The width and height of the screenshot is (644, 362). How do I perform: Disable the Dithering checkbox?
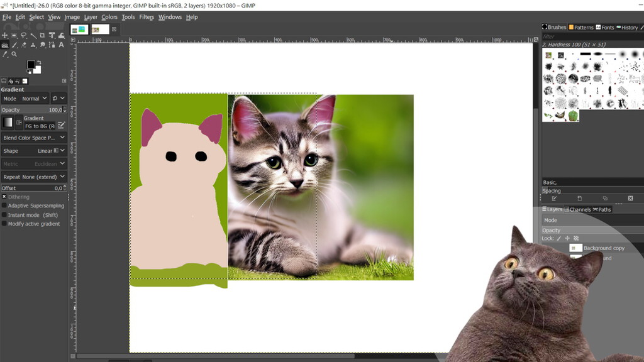pyautogui.click(x=4, y=197)
